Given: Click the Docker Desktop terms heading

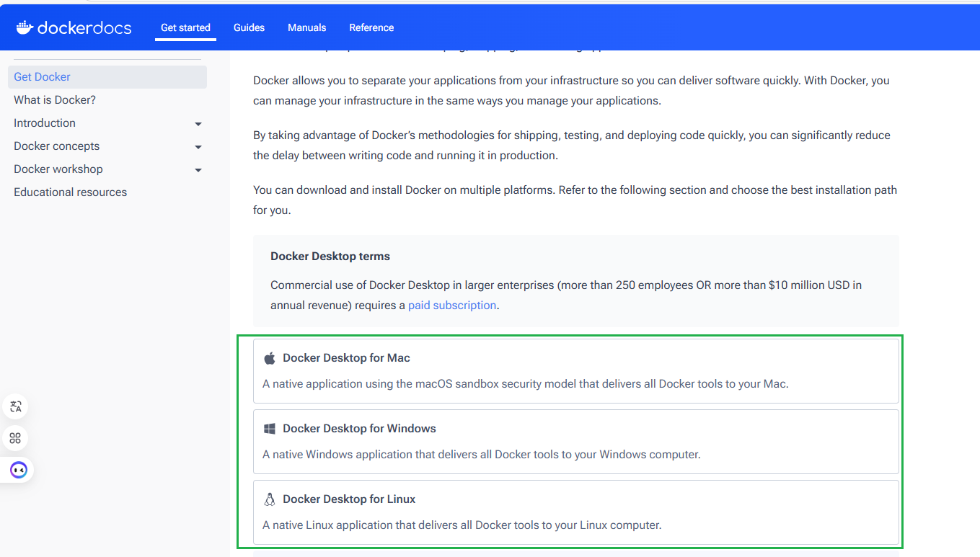Looking at the screenshot, I should tap(330, 257).
